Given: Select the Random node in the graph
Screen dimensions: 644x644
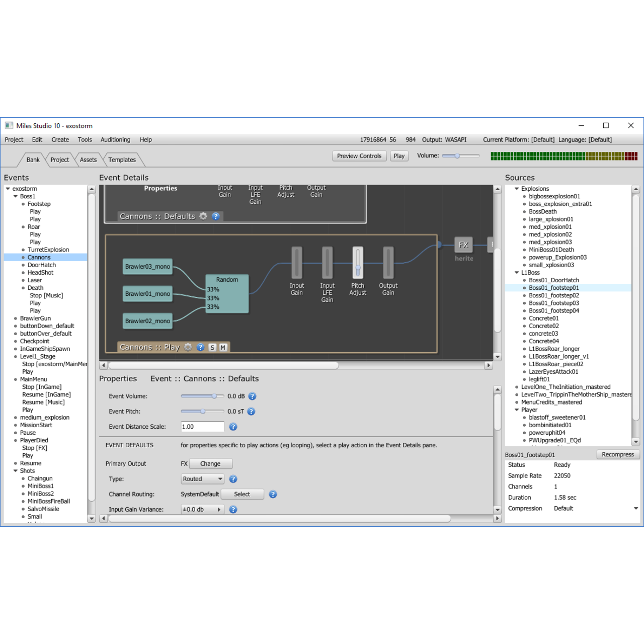Looking at the screenshot, I should pos(227,294).
